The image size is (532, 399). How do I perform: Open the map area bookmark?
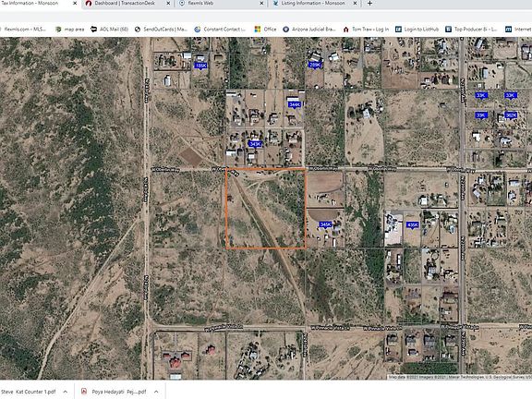tap(70, 30)
